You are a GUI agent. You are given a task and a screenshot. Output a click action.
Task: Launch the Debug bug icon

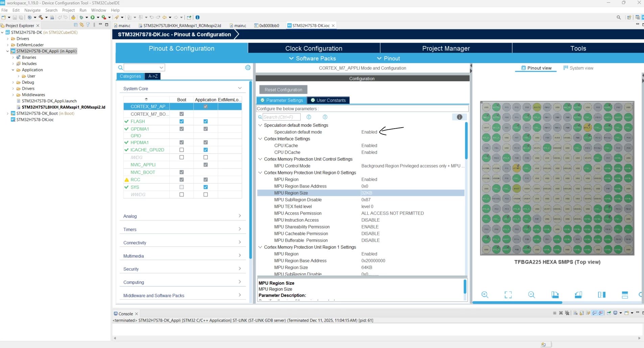81,17
